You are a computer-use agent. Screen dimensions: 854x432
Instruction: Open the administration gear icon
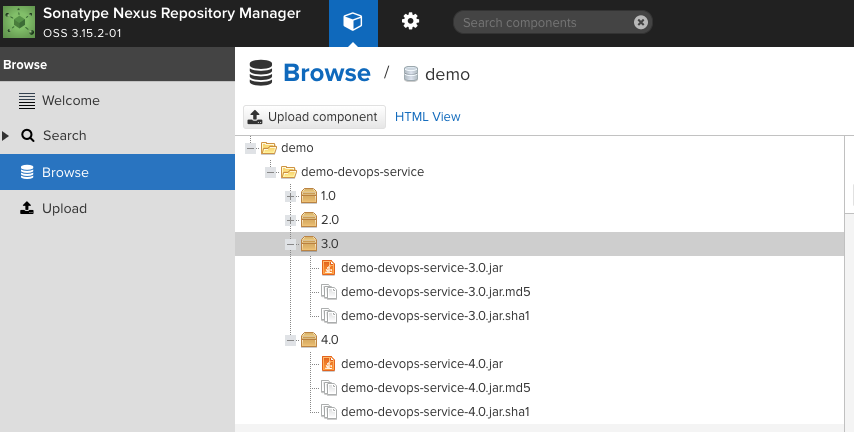410,22
